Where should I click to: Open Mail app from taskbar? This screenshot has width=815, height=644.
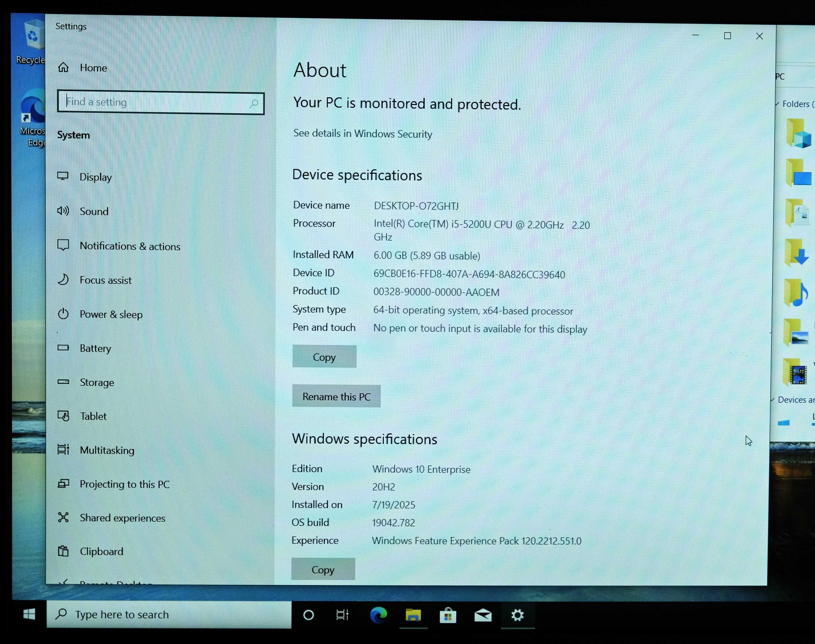tap(483, 615)
